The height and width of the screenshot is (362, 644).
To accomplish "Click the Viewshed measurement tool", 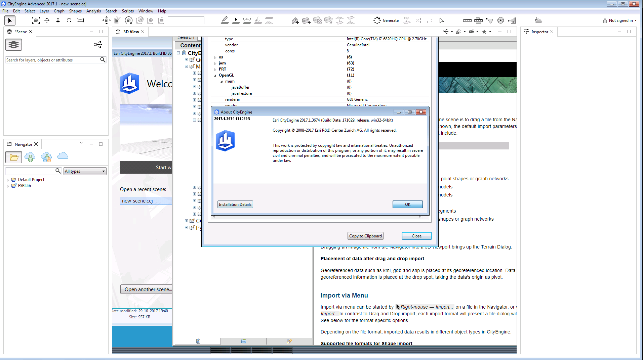I will coord(489,20).
